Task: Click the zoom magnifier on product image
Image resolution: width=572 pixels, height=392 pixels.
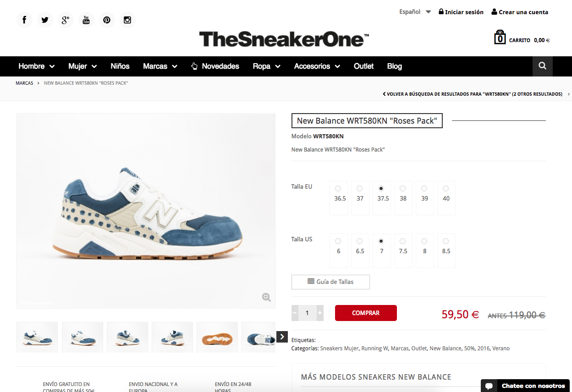Action: [266, 297]
